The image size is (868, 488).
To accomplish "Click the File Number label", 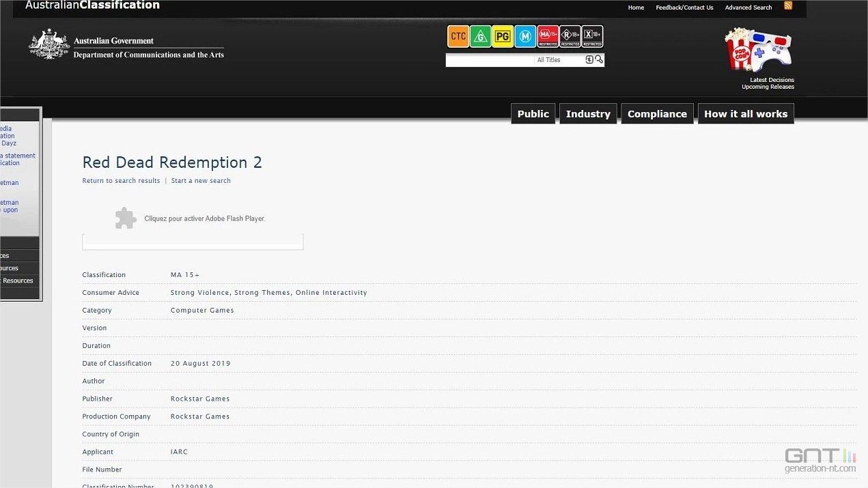I will pyautogui.click(x=102, y=470).
